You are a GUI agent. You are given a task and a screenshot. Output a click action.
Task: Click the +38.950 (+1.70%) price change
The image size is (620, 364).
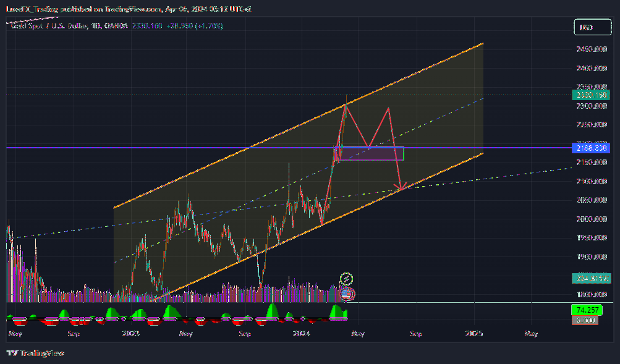(x=195, y=26)
